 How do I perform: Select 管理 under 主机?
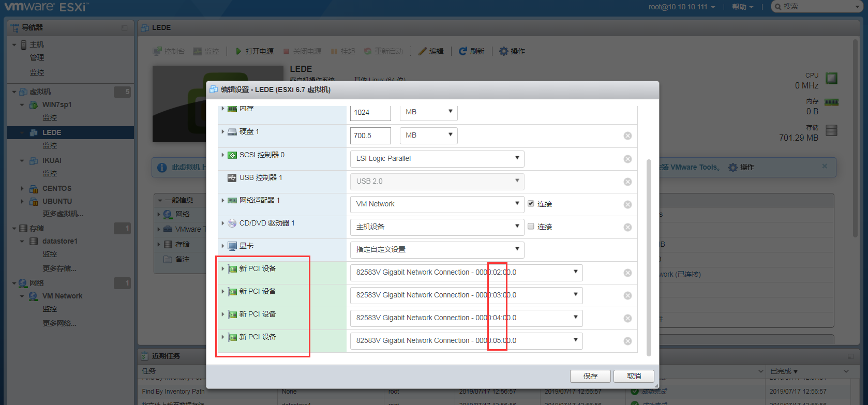[37, 57]
